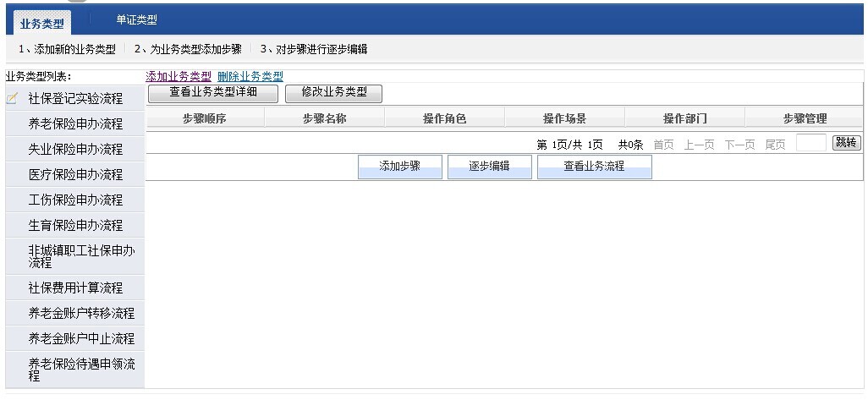This screenshot has width=868, height=400.
Task: Open 生育保险申办流程 item
Action: pos(75,226)
